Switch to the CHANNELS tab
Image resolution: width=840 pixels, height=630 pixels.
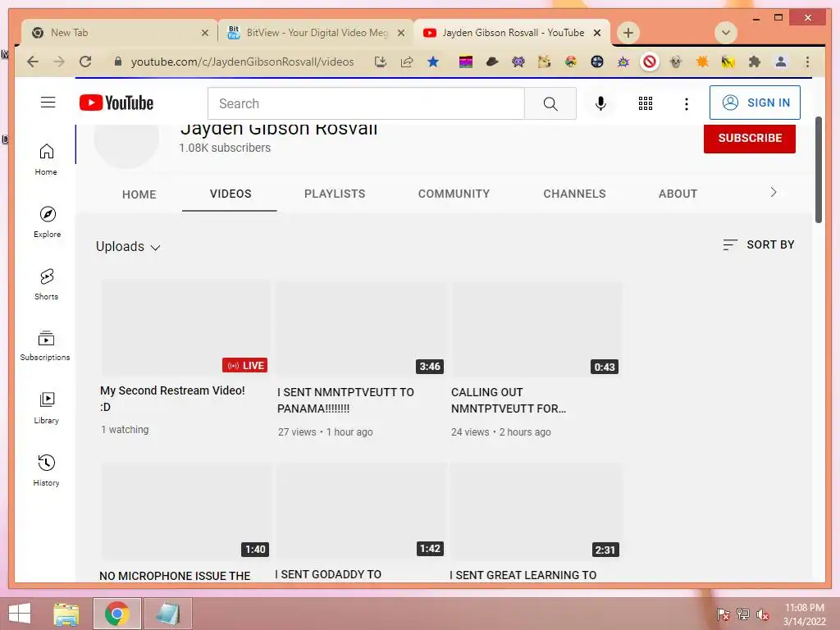[574, 194]
